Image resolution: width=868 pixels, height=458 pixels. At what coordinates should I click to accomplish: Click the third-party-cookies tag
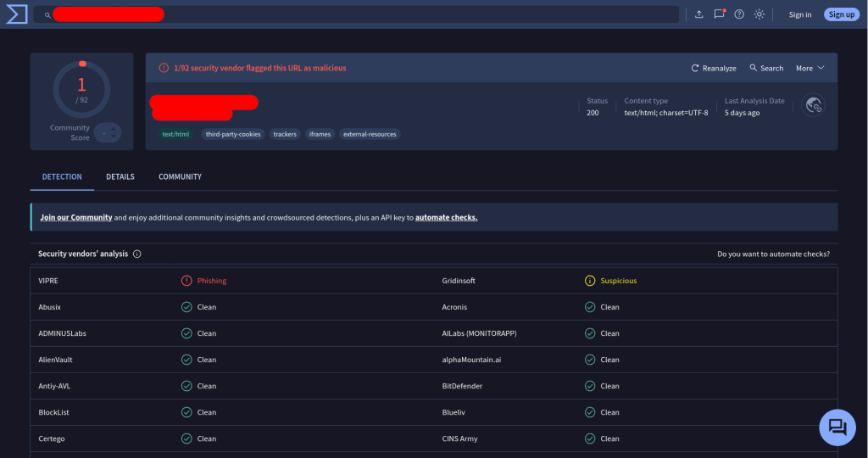(x=233, y=134)
